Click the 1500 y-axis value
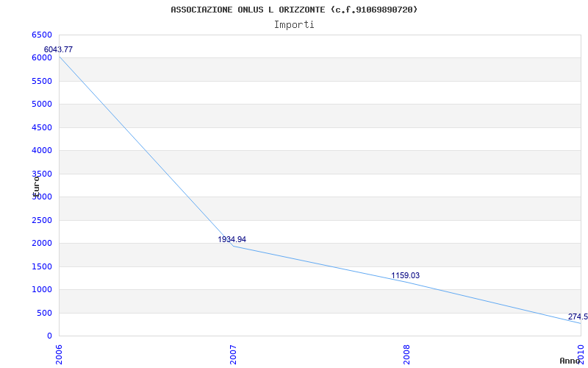Viewport: 588px width, 368px height. tap(42, 266)
